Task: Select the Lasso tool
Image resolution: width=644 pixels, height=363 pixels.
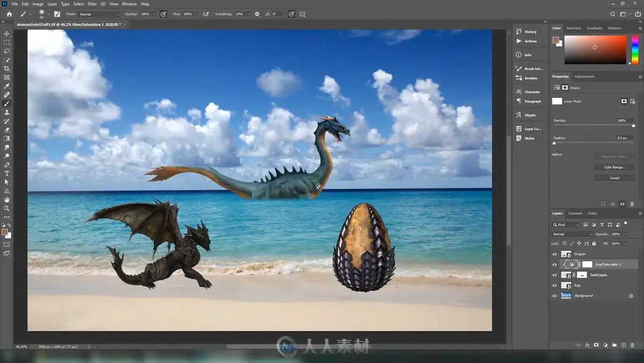Action: coord(7,51)
